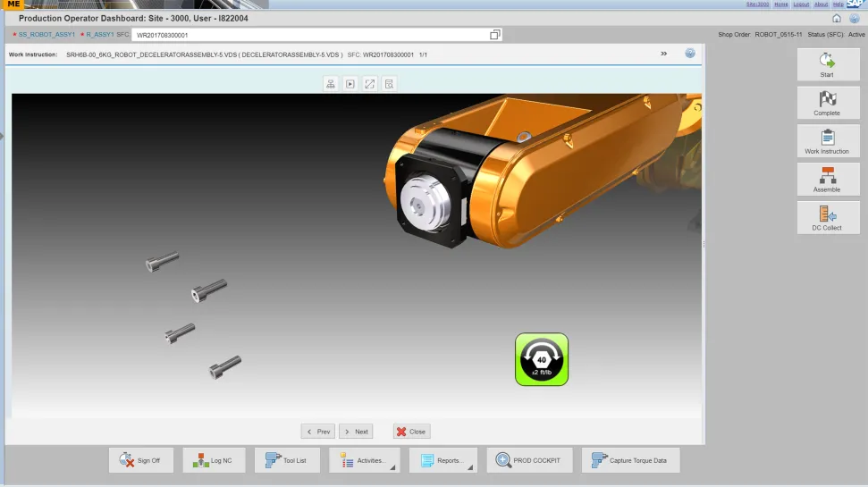Expand the Activities dropdown menu
The image size is (868, 487).
(x=365, y=460)
